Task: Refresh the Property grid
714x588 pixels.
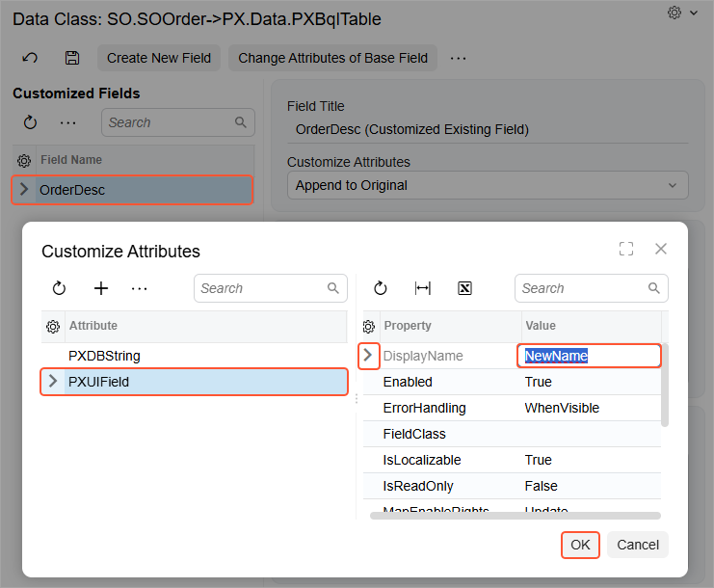Action: 381,288
